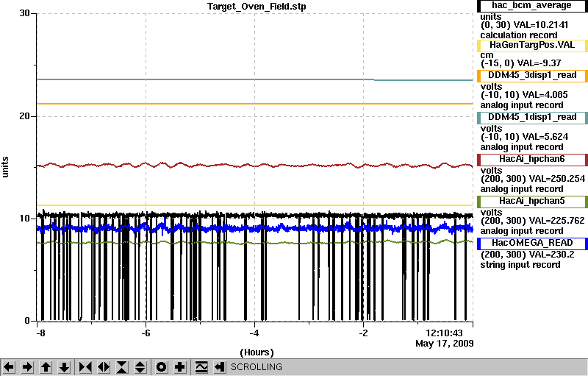The width and height of the screenshot is (588, 376).
Task: Click the timestamp 12:10:43
Action: click(x=444, y=333)
